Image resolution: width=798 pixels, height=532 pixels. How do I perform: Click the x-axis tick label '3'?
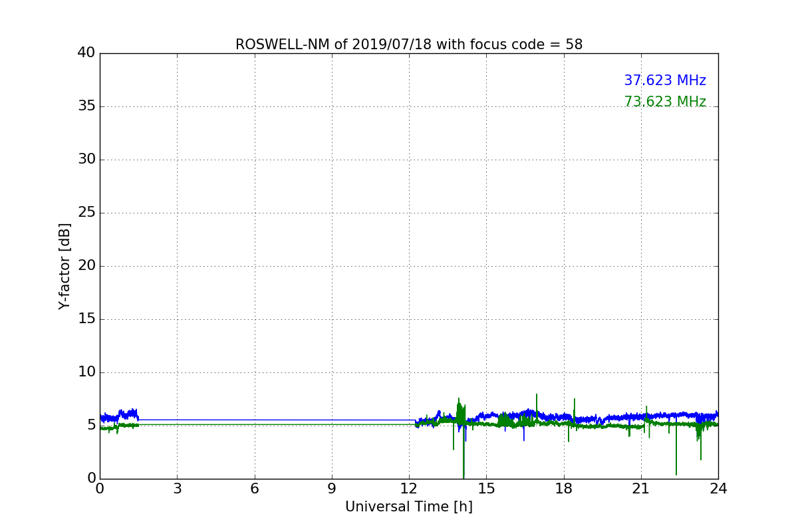tap(177, 488)
